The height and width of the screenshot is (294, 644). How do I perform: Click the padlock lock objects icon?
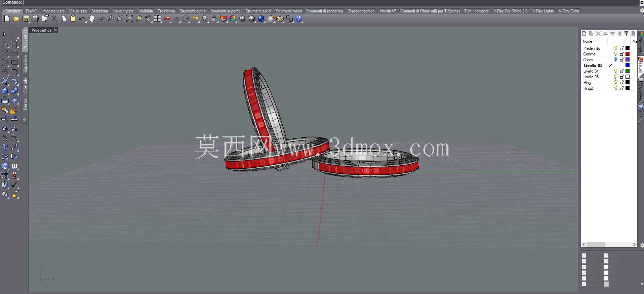[x=214, y=19]
